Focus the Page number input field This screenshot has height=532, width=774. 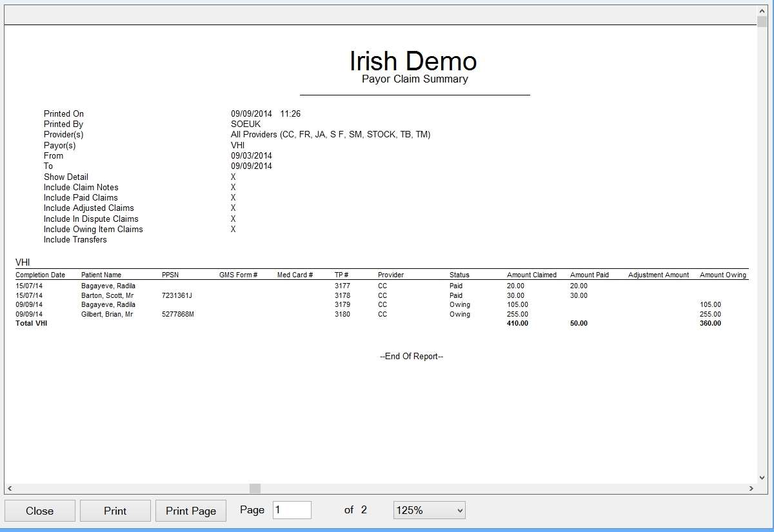[x=292, y=510]
